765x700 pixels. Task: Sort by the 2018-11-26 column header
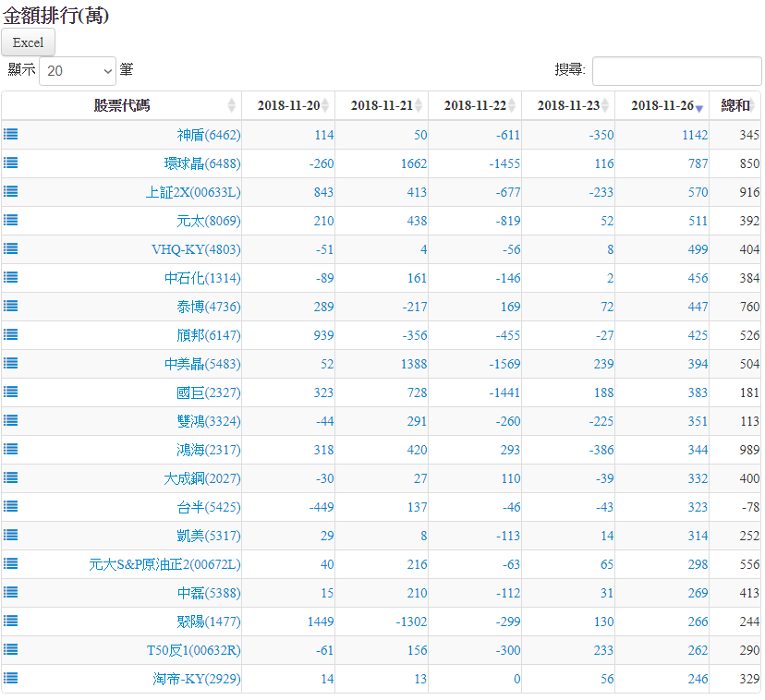click(662, 105)
